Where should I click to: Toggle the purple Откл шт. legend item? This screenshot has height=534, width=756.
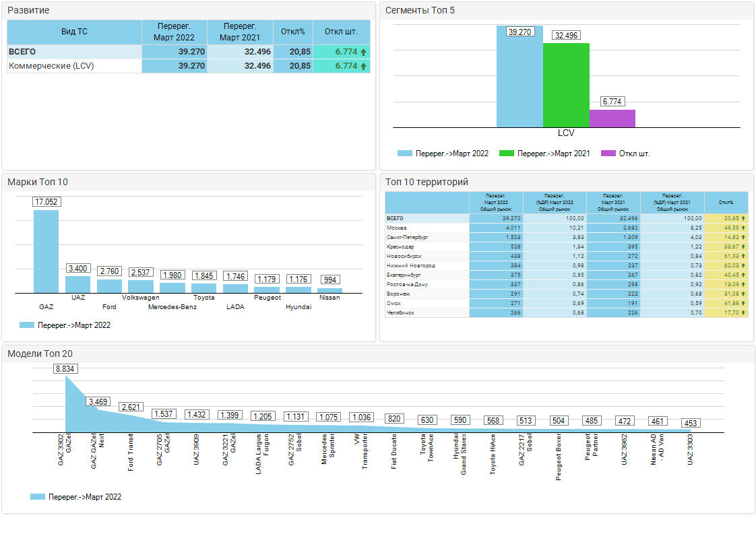pyautogui.click(x=625, y=154)
